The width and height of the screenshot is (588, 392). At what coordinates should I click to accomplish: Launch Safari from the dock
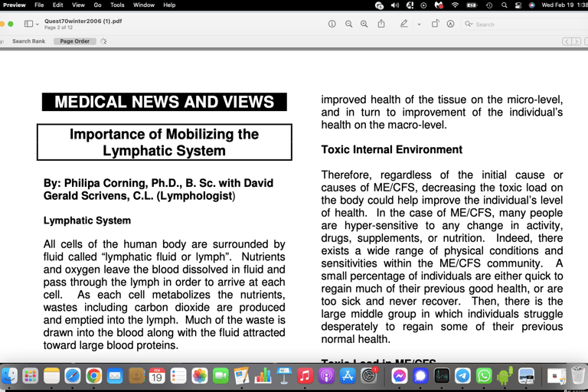[x=73, y=376]
